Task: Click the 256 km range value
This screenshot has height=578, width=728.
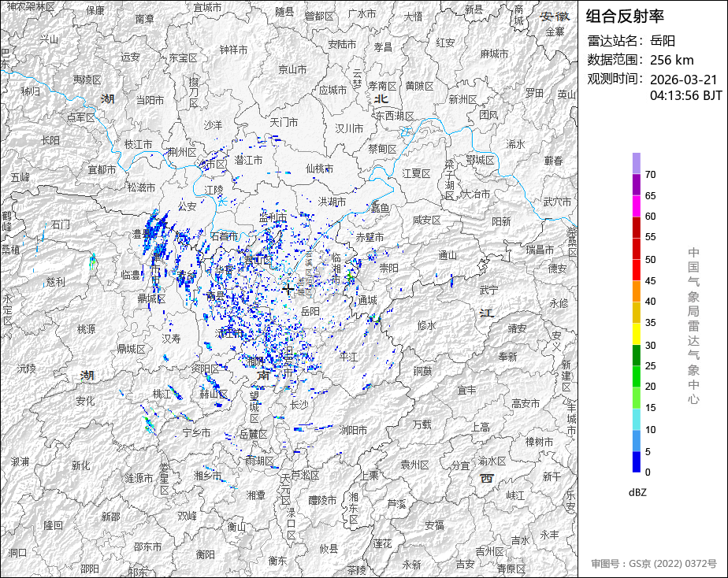Action: coord(672,61)
